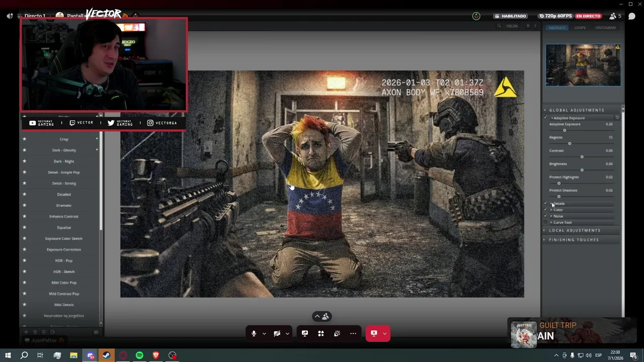The image size is (644, 362).
Task: Toggle the Details checkbox
Action: pos(545,204)
